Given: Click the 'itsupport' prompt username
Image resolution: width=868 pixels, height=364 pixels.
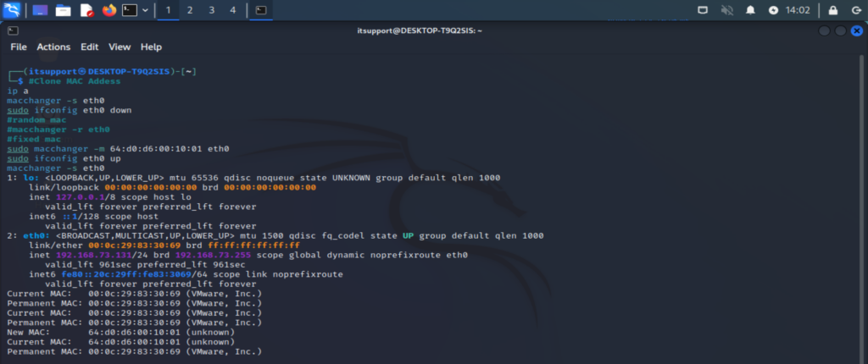Looking at the screenshot, I should click(x=53, y=71).
